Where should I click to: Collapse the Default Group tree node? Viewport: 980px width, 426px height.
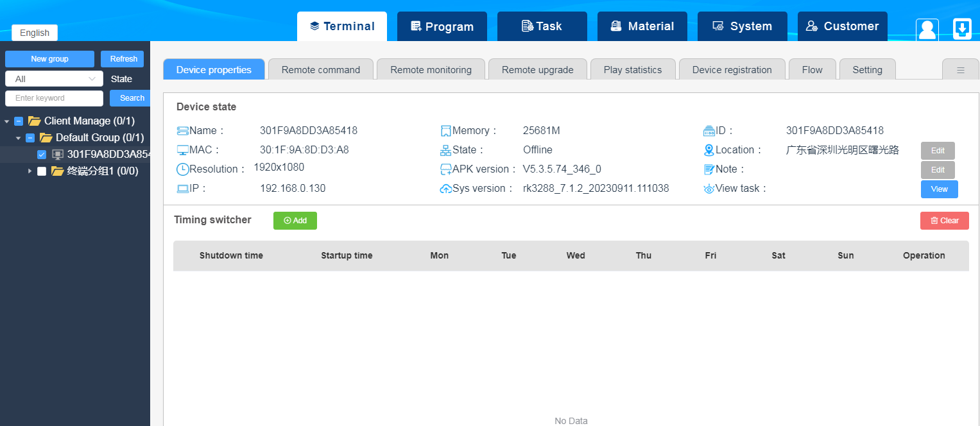(x=19, y=138)
